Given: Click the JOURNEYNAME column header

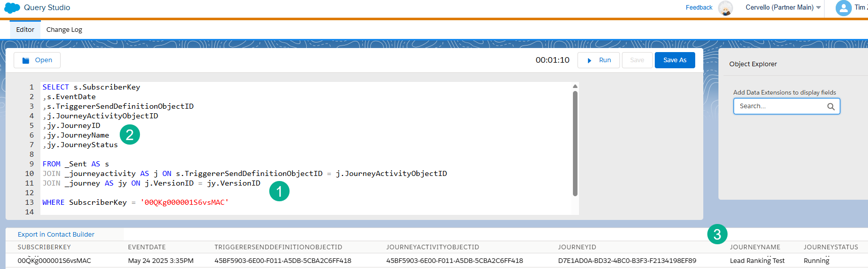Looking at the screenshot, I should [755, 247].
